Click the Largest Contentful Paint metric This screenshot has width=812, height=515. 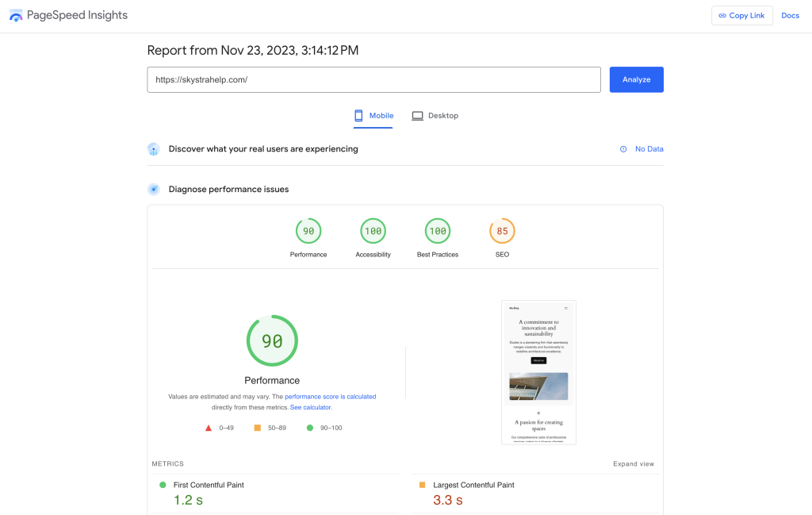473,485
